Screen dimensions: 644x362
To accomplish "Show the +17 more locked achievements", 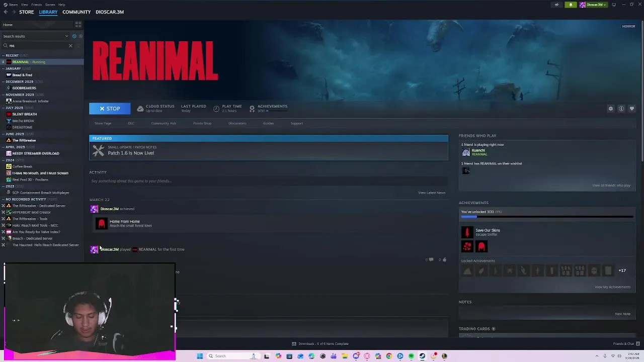I will coord(622,270).
